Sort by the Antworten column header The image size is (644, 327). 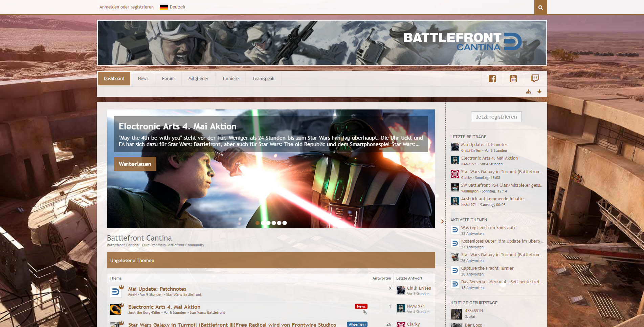382,278
